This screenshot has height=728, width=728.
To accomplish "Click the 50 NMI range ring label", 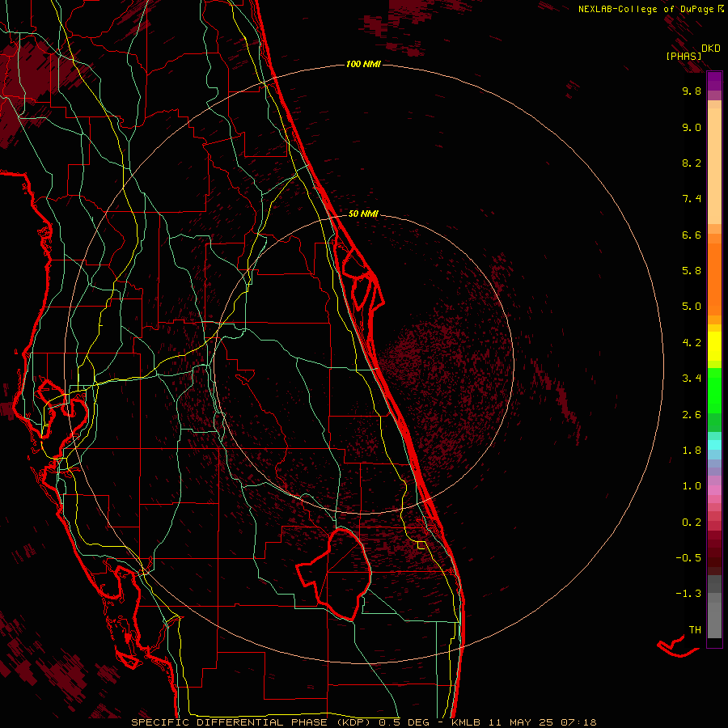I will pos(363,214).
